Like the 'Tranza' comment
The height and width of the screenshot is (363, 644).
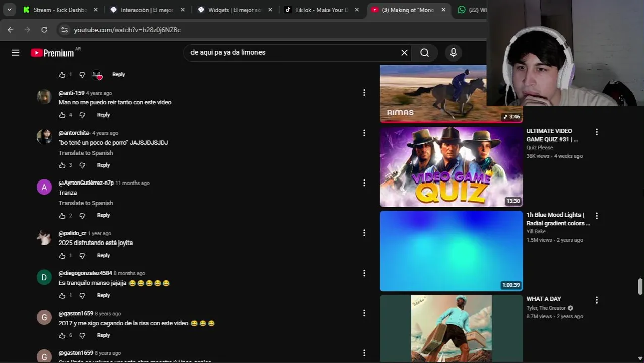pos(62,216)
